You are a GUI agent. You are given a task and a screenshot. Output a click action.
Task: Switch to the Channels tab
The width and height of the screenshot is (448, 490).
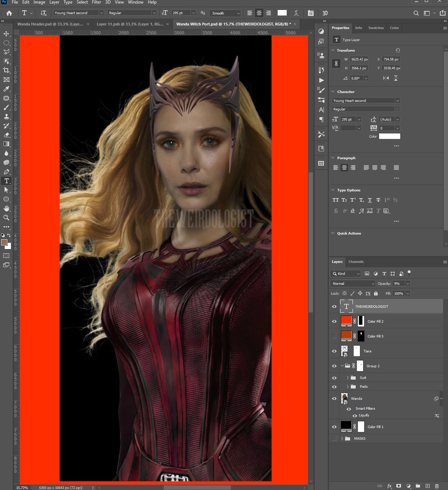(x=356, y=262)
